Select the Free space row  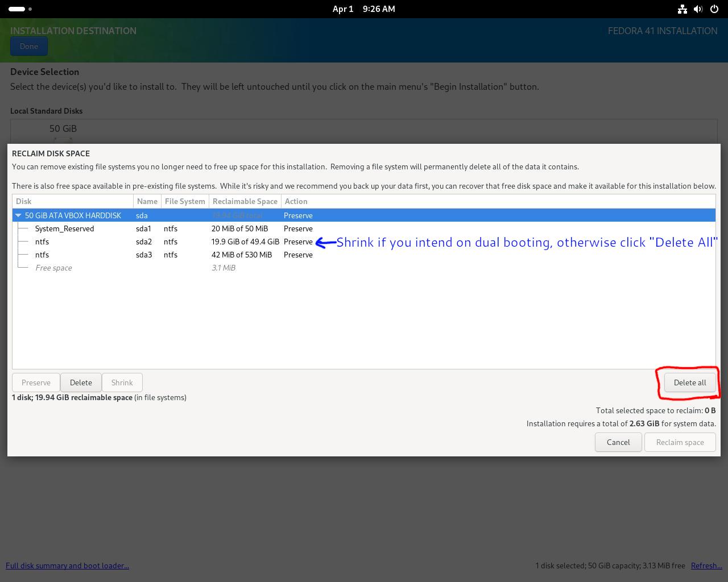pyautogui.click(x=364, y=268)
